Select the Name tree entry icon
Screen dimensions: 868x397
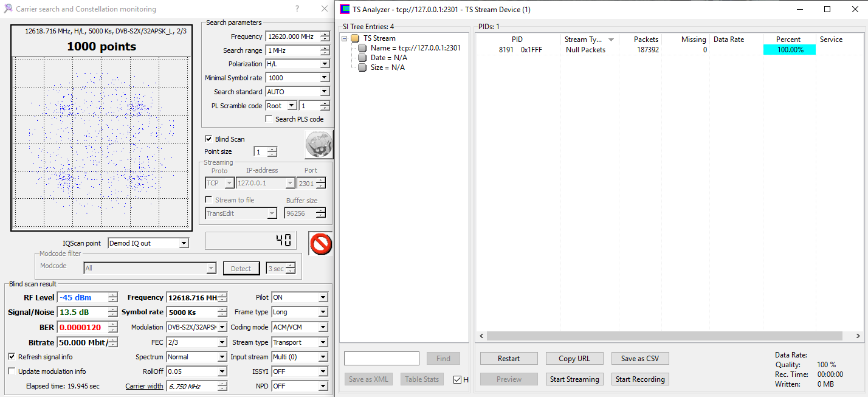(x=362, y=48)
